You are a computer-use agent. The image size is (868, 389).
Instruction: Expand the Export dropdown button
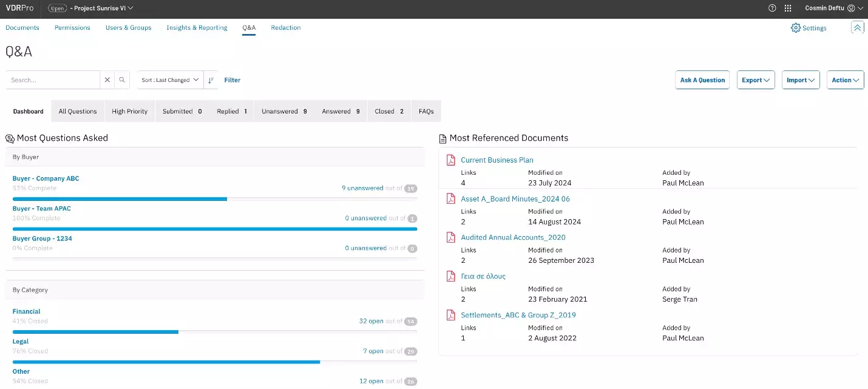coord(756,80)
